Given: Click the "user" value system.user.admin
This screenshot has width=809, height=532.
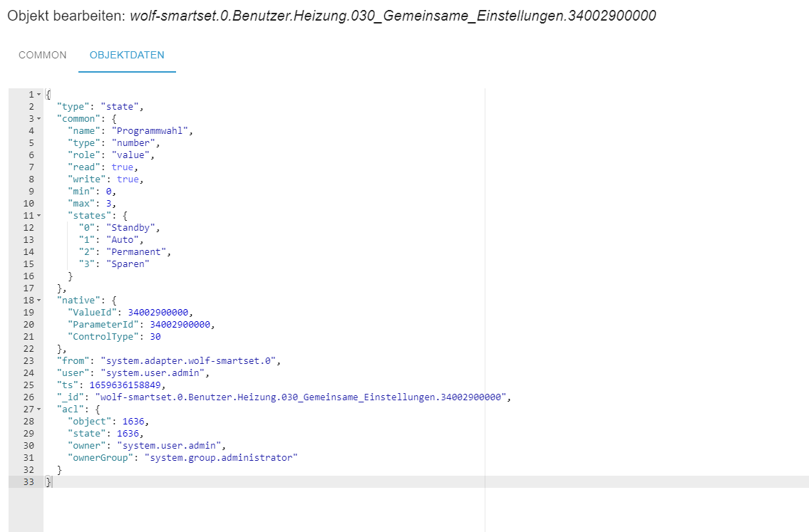Looking at the screenshot, I should [153, 373].
